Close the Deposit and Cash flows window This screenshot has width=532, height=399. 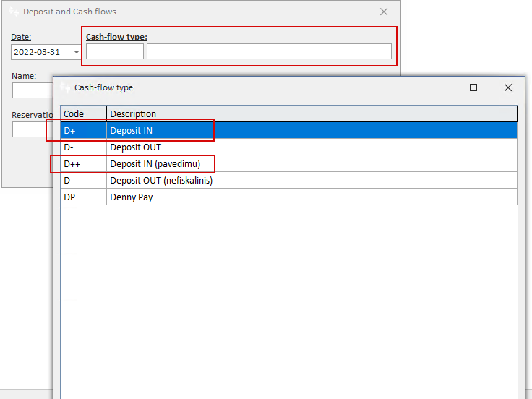tap(384, 12)
